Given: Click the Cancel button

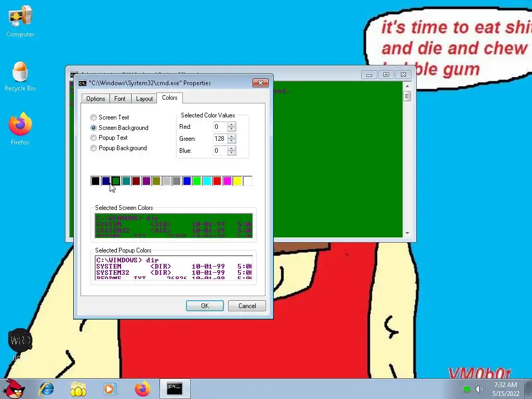Looking at the screenshot, I should [247, 305].
